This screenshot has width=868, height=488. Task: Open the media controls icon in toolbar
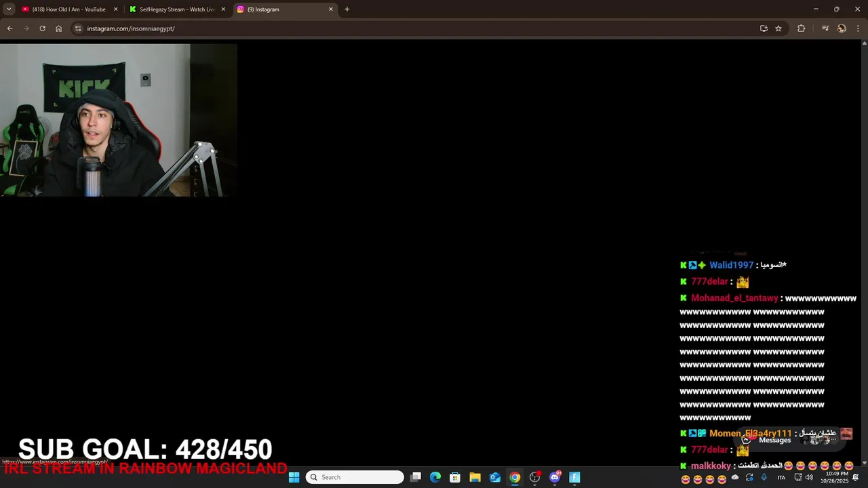point(825,28)
